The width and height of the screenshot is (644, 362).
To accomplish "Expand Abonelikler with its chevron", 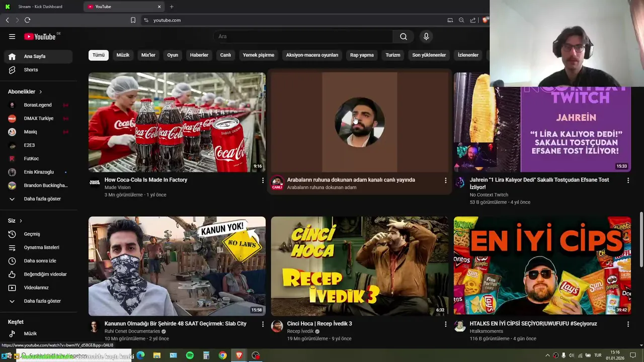I will (x=41, y=92).
